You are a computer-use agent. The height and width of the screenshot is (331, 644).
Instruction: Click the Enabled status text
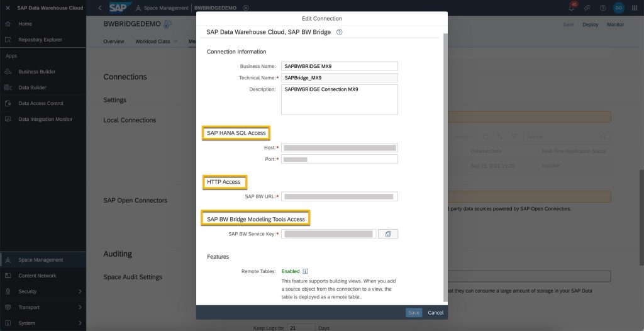[x=291, y=271]
